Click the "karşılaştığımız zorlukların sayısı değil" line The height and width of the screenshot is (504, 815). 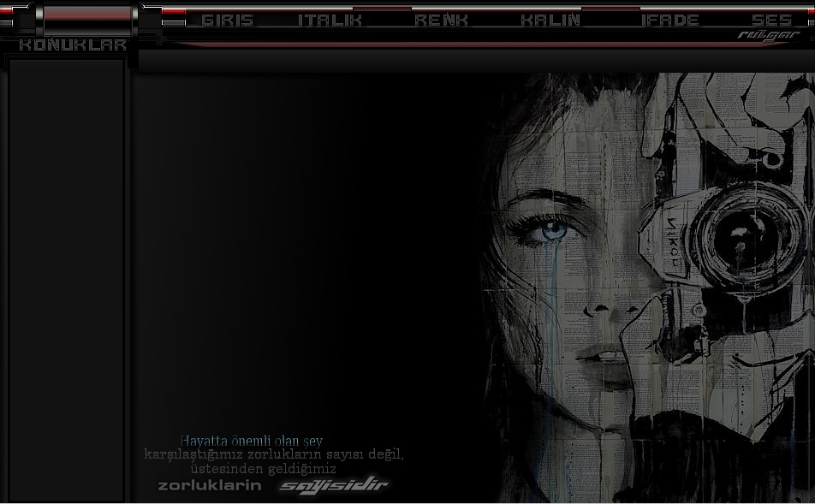[x=273, y=454]
